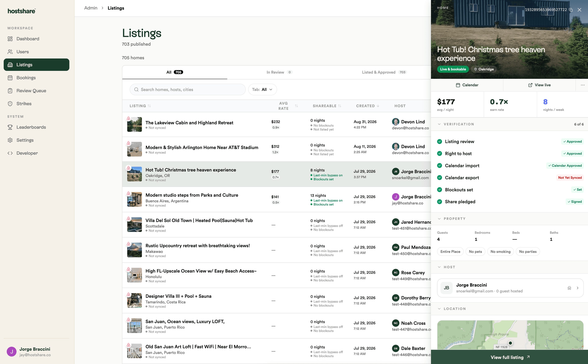Click the breadcrumb chevron separator
588x364 pixels.
point(102,8)
